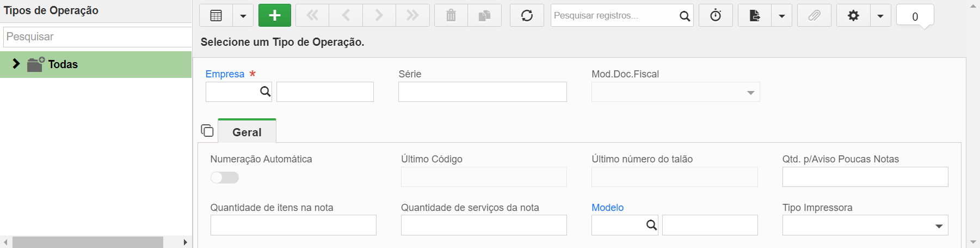Image resolution: width=980 pixels, height=248 pixels.
Task: Jump to last record double-arrow icon
Action: click(413, 15)
